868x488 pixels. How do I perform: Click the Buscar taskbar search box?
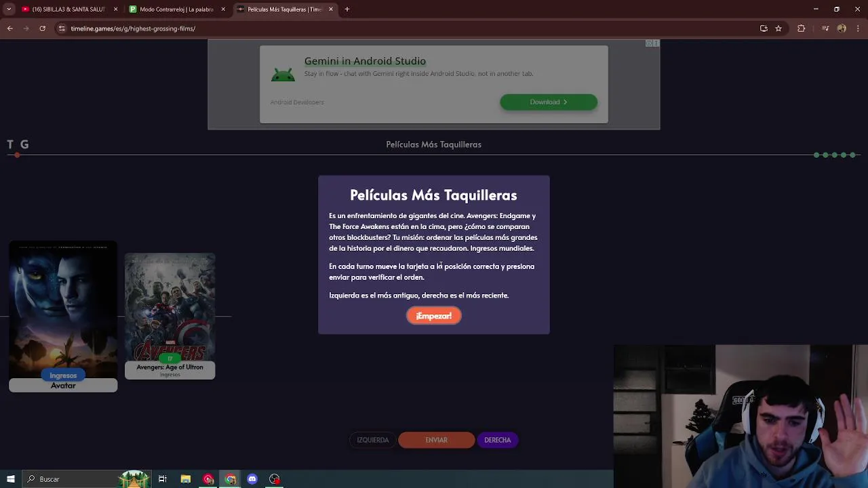click(x=87, y=479)
